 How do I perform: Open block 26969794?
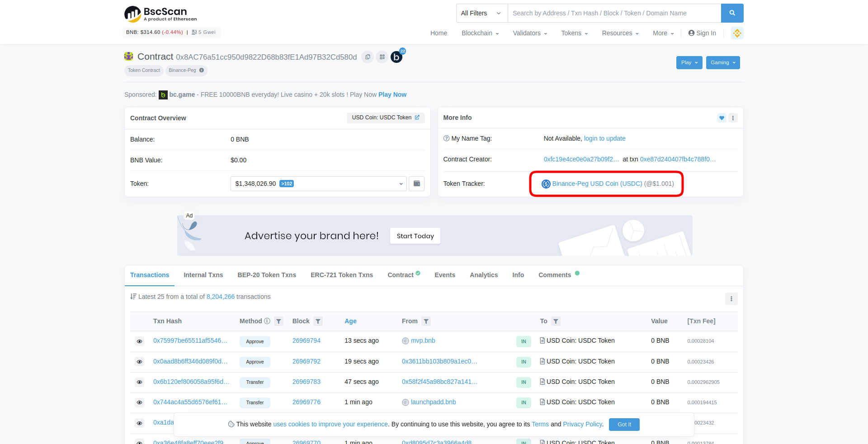[307, 340]
